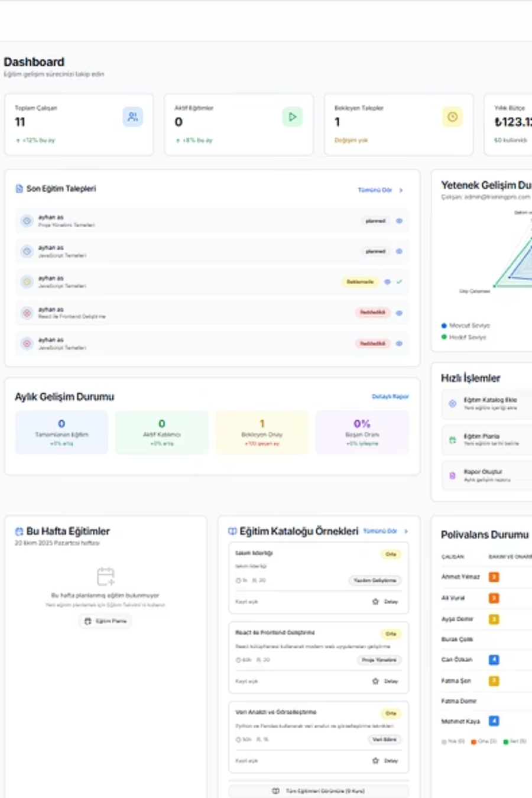Open the Detaylı Rapor link
532x798 pixels.
(390, 397)
